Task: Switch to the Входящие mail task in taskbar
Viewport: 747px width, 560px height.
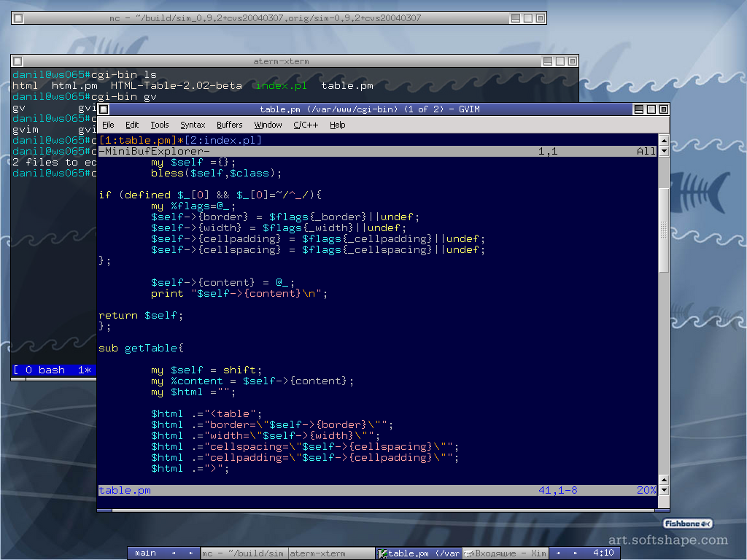Action: (x=506, y=553)
